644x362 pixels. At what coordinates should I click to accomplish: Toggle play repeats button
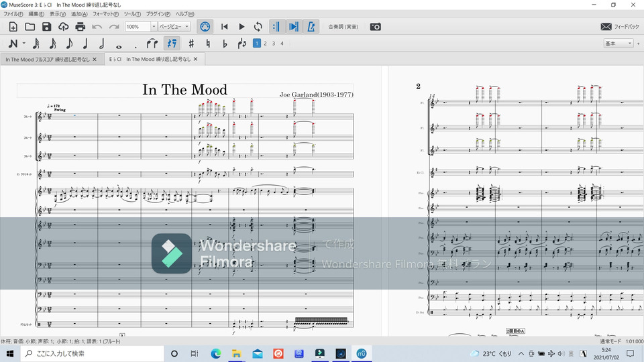[x=276, y=27]
